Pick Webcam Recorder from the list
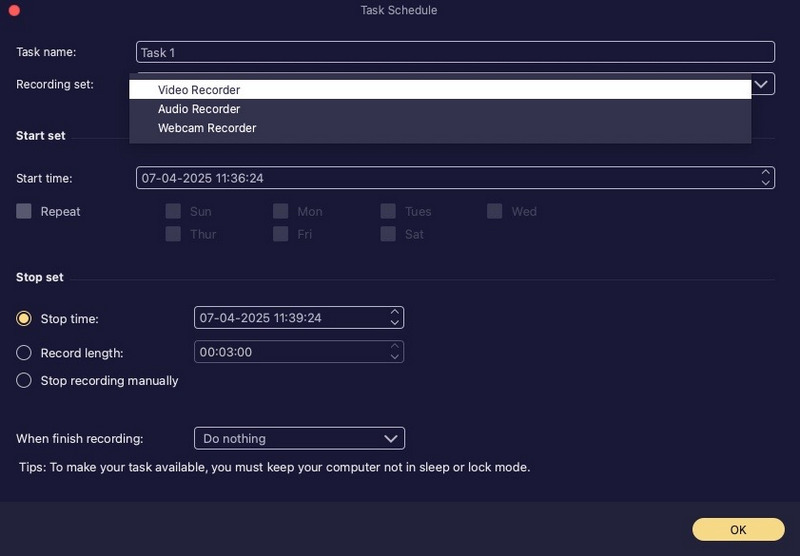This screenshot has height=556, width=800. 207,128
